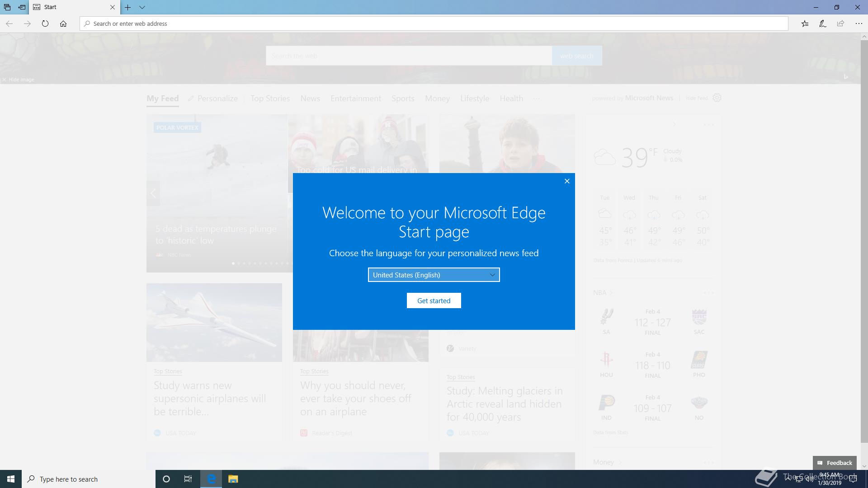
Task: Open Task View on the taskbar
Action: click(188, 479)
